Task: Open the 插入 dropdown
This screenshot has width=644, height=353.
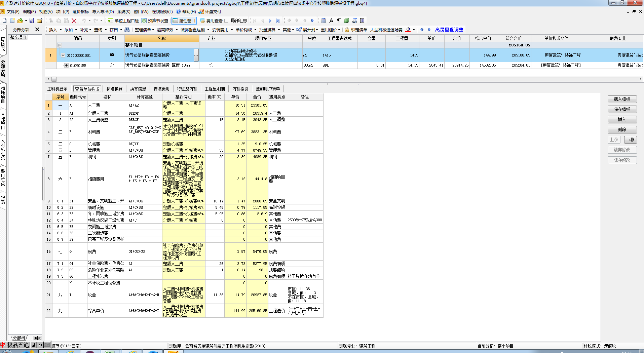Action: click(55, 30)
